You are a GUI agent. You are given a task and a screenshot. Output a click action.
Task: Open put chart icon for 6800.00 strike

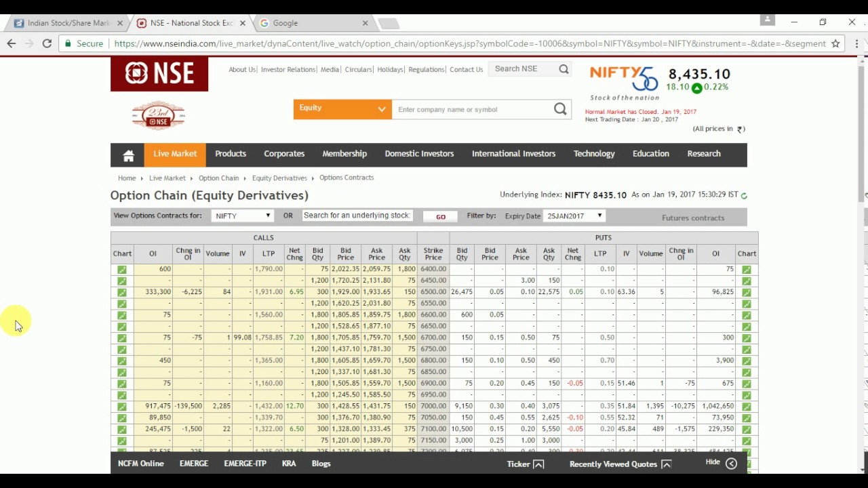(747, 361)
